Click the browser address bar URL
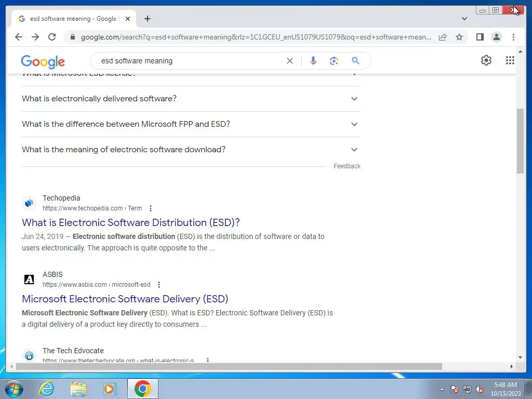Viewport: 532px width, 399px height. (256, 37)
